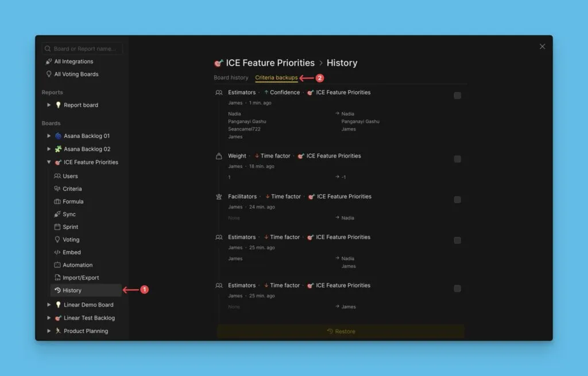The image size is (588, 376).
Task: Select the Weight Time factor backup checkbox
Action: click(x=457, y=159)
